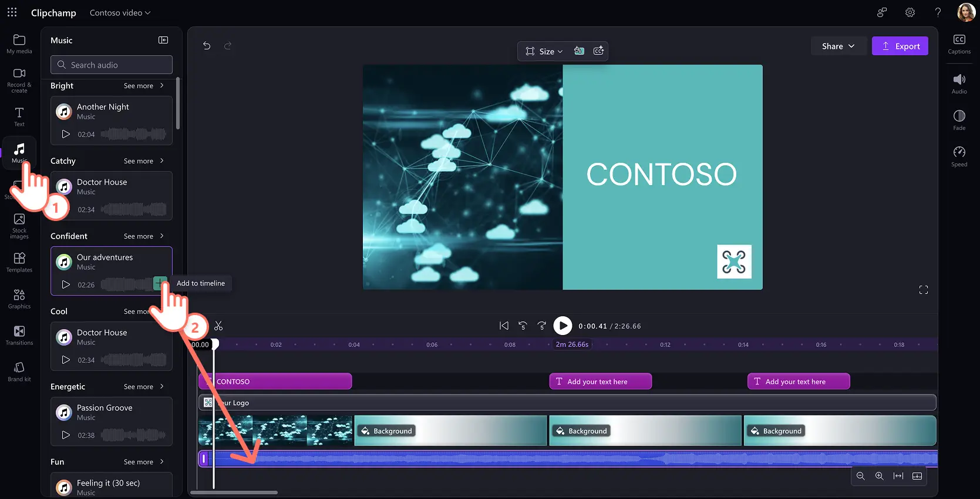Open the background removal icon next to Size

pos(579,51)
